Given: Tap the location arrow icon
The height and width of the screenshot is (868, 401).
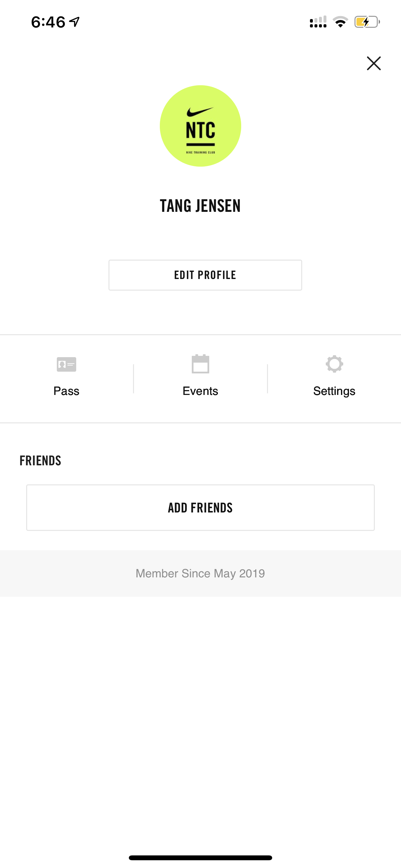Looking at the screenshot, I should [75, 22].
